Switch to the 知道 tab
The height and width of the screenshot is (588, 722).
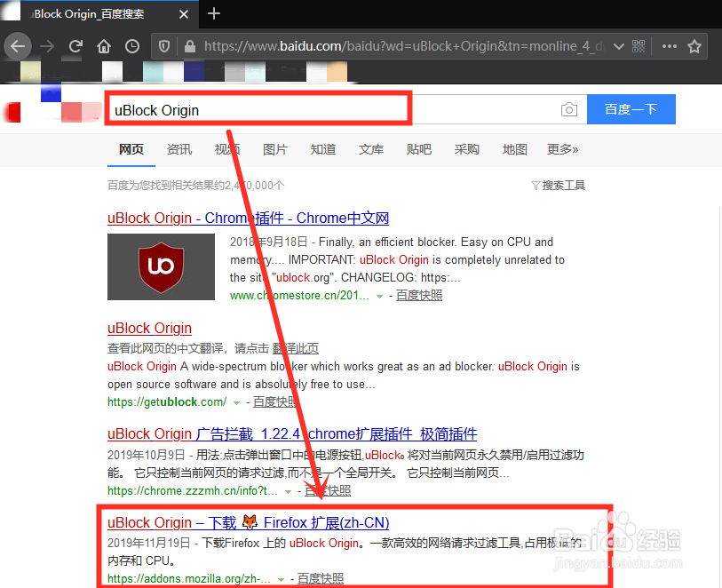[322, 149]
